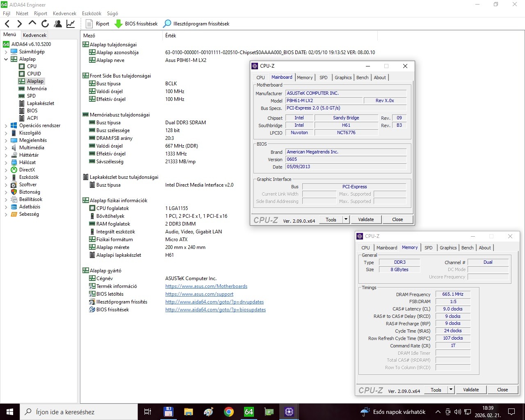This screenshot has height=420, width=525.
Task: Click Illesztőprogram frissítések in toolbar
Action: pos(196,24)
